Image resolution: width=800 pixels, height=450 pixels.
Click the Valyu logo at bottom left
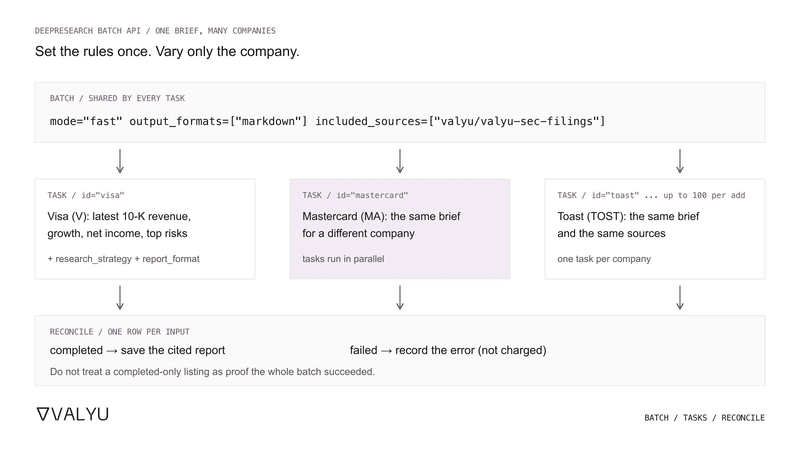(x=72, y=414)
